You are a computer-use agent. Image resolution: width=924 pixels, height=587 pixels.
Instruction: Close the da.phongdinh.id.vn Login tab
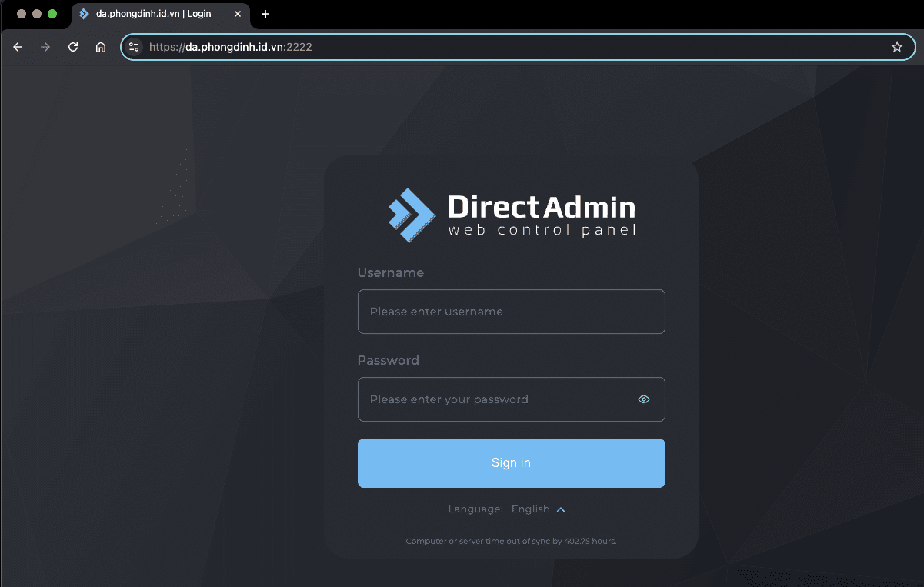click(238, 14)
